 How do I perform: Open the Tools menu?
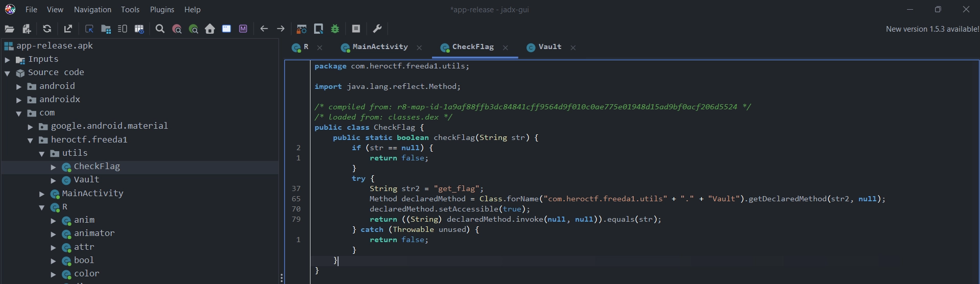pyautogui.click(x=130, y=10)
